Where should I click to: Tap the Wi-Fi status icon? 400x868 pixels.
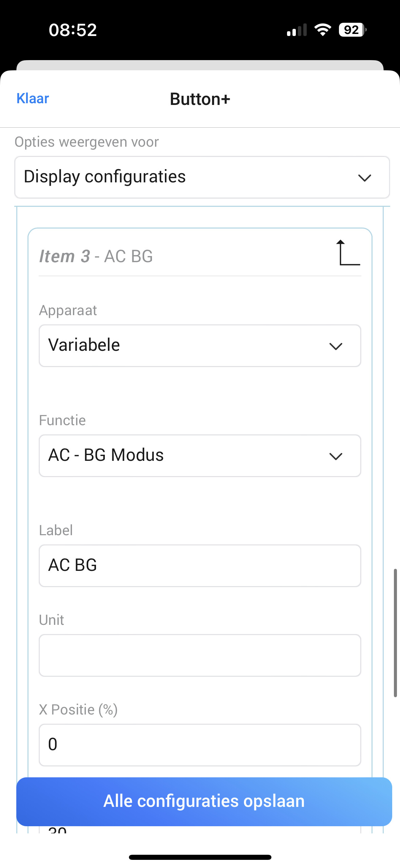click(x=323, y=30)
